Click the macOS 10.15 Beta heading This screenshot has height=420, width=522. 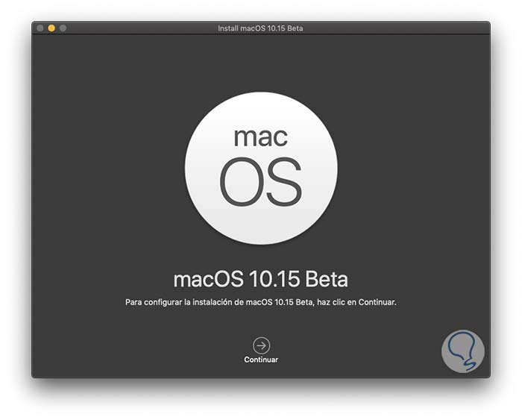point(261,279)
